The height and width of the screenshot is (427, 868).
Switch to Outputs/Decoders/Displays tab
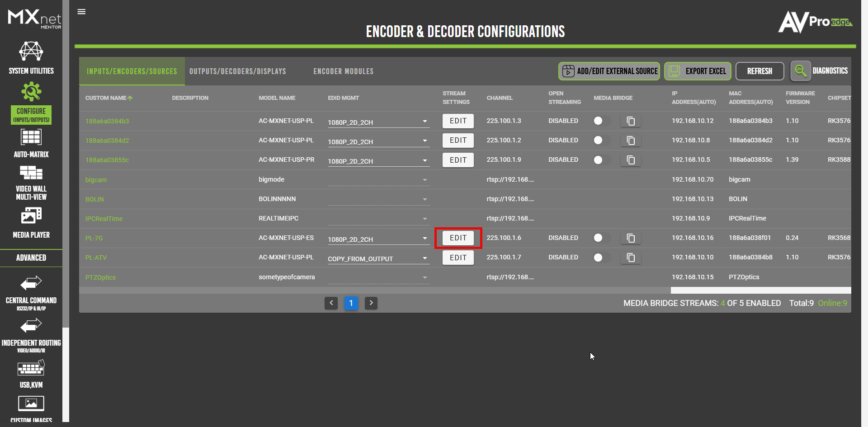(x=237, y=71)
